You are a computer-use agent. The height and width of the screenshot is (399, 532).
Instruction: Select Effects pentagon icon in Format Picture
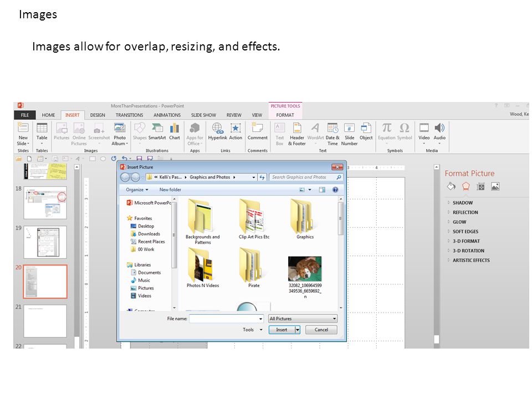coord(466,186)
